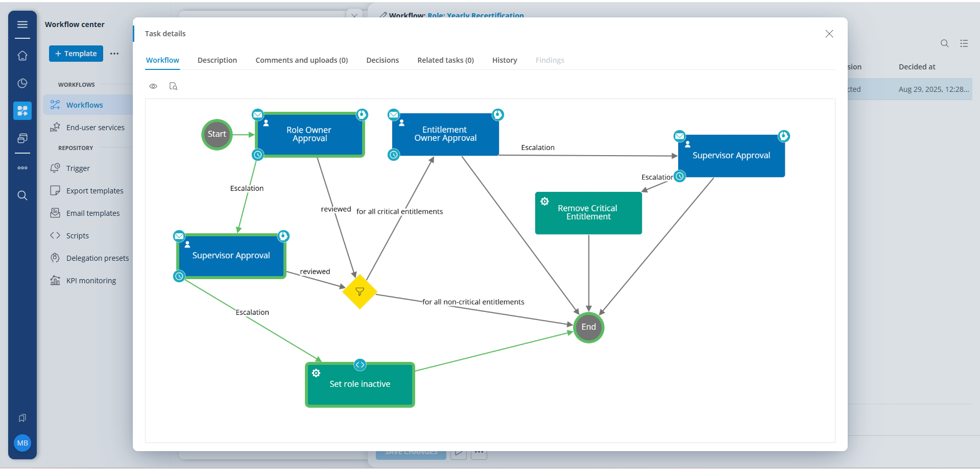Close the Task details dialog
Screen dimensions: 980x469
click(x=829, y=34)
